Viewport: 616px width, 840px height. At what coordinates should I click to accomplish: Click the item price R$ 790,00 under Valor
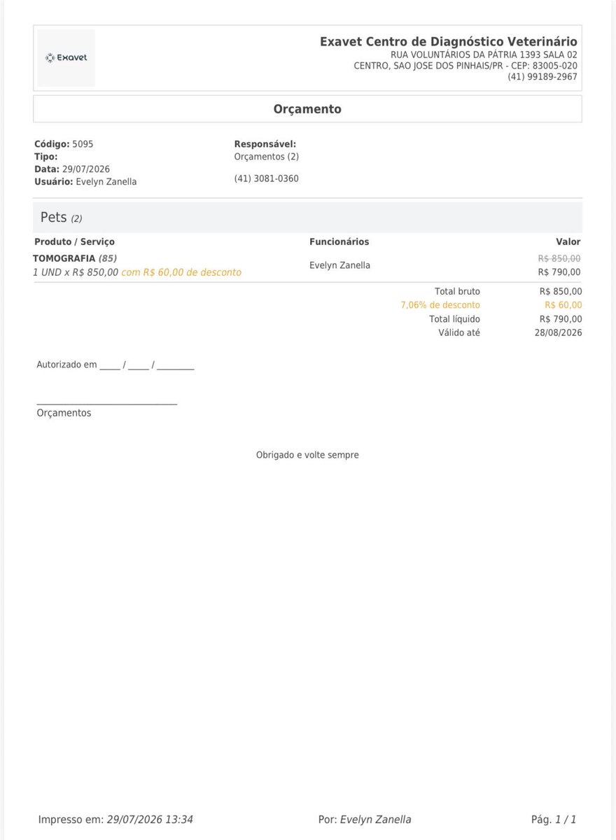click(559, 272)
